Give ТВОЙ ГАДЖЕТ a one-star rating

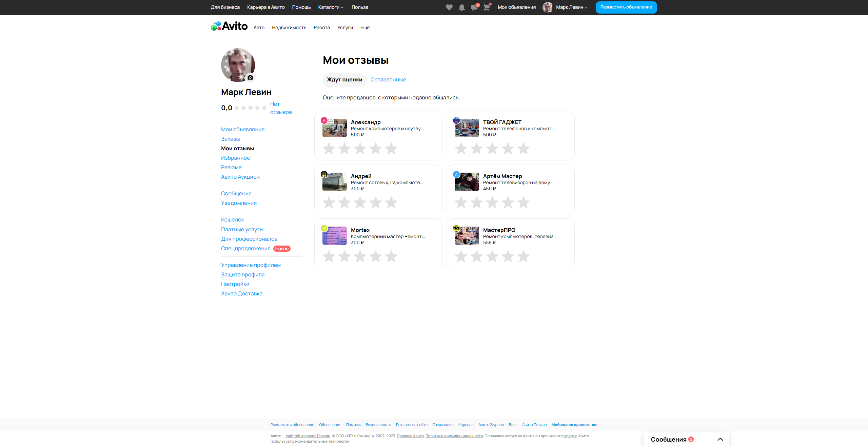point(461,149)
